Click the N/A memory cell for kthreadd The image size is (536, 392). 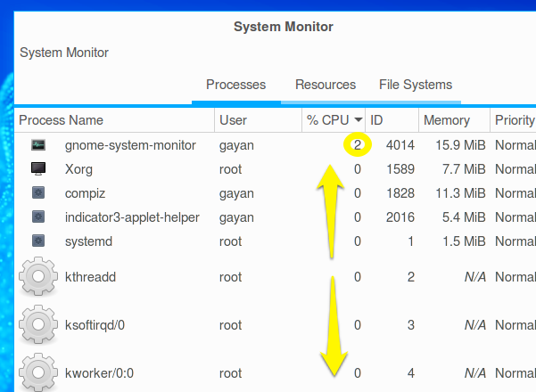point(474,277)
